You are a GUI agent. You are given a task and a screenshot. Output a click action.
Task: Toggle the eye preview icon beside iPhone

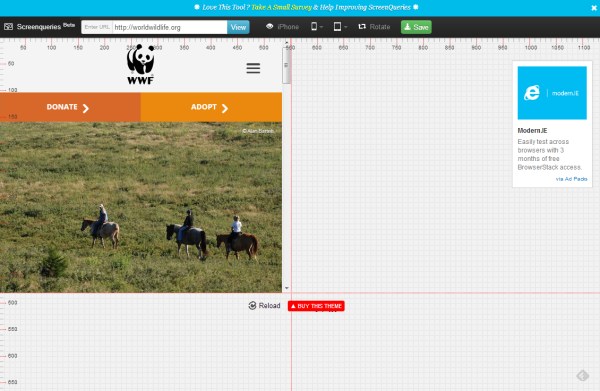tap(269, 26)
